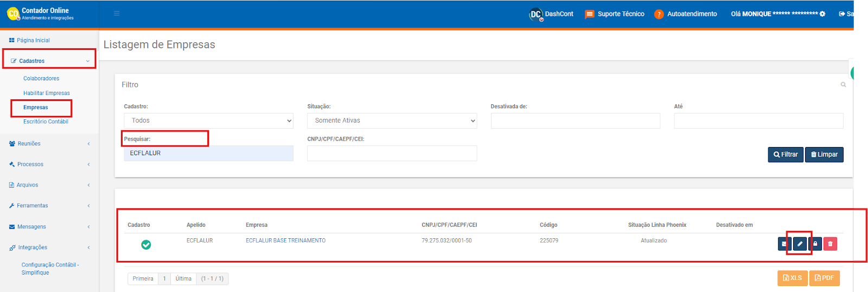Click CNPJ value 79.275.032/0001-50

tap(446, 240)
